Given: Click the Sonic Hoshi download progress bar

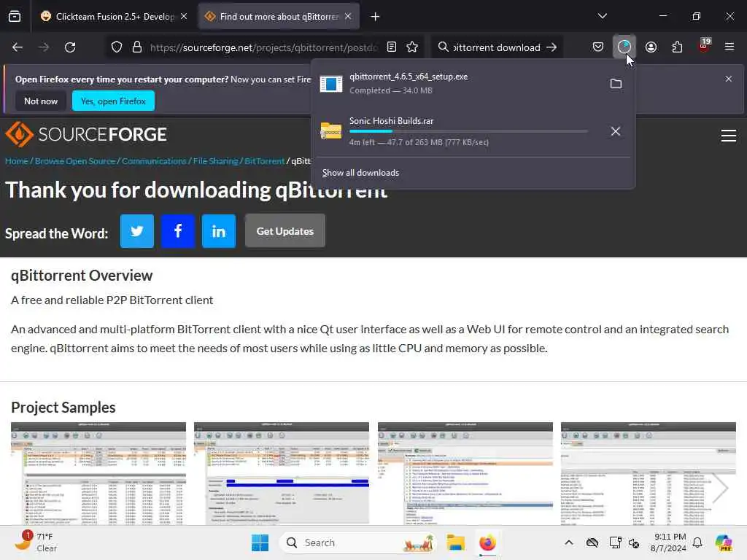Looking at the screenshot, I should 468,131.
